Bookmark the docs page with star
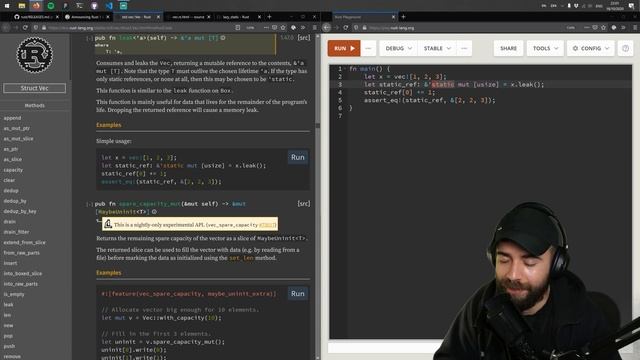Screen dimensions: 640x360 pos(283,27)
